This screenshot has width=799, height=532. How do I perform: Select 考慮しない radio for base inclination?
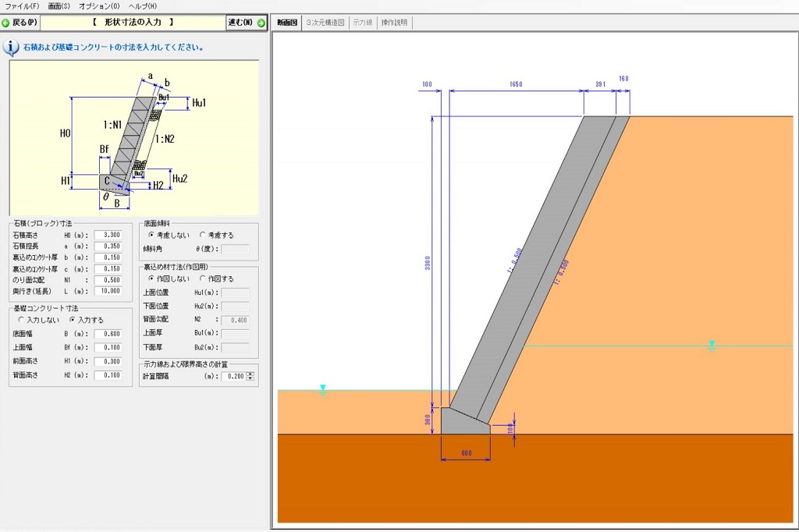point(152,235)
